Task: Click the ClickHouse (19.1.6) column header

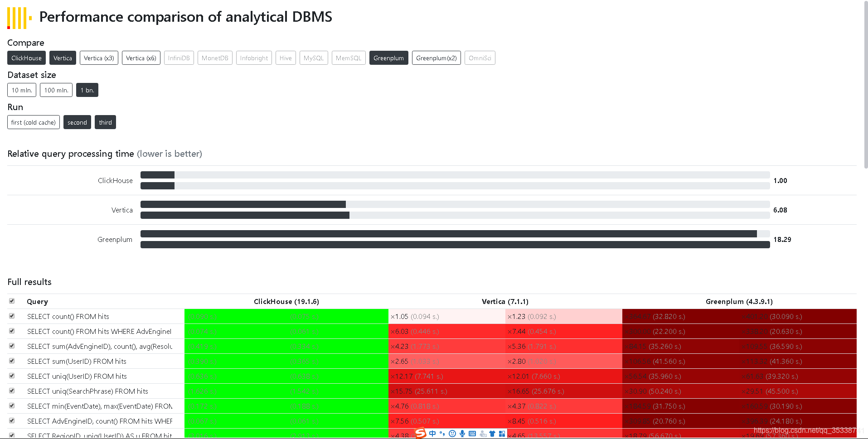Action: click(286, 302)
